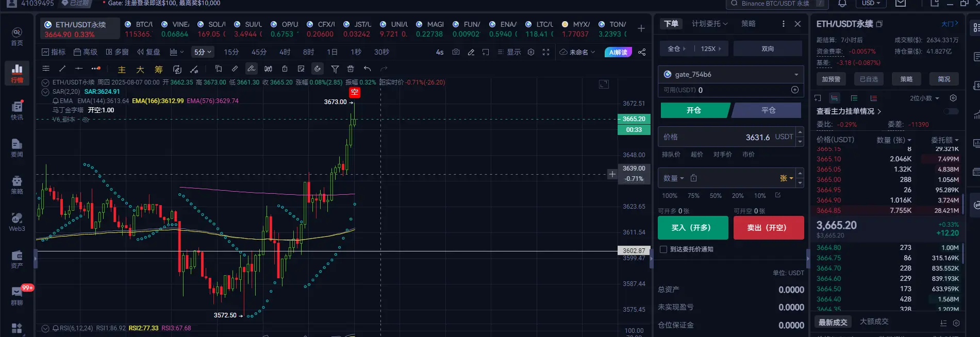Screen dimensions: 980x337
Task: Click the 买入 (开多) buy button
Action: tap(693, 228)
